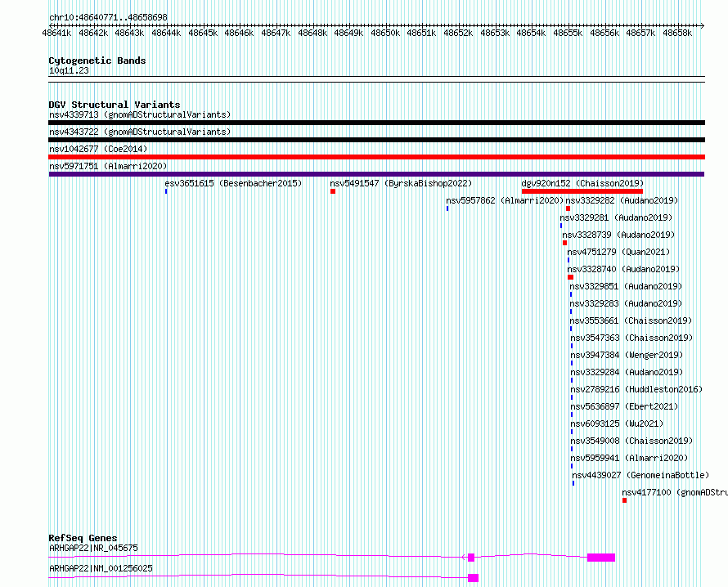Viewport: 728px width, 587px height.
Task: Click the magenta exon of NM_001256025
Action: click(x=473, y=578)
